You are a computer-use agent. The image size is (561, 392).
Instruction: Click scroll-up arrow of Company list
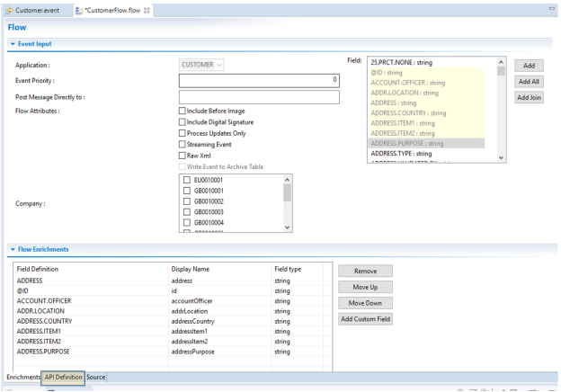tap(287, 181)
